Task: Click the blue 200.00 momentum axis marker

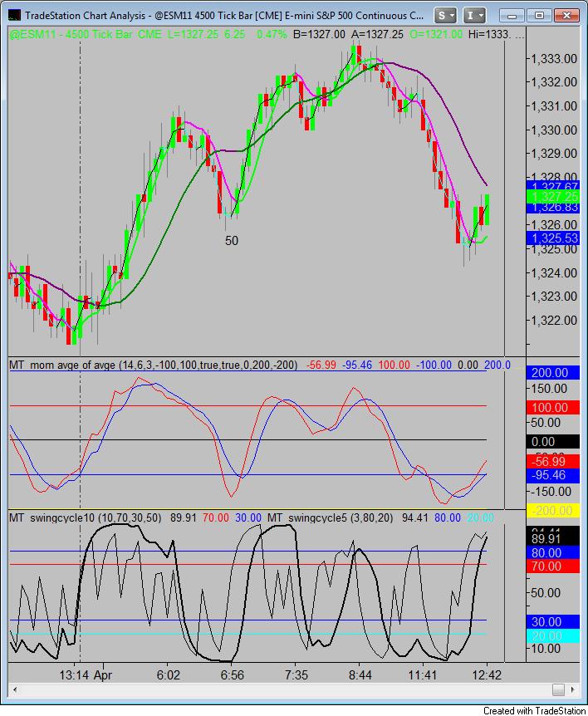Action: pyautogui.click(x=553, y=373)
